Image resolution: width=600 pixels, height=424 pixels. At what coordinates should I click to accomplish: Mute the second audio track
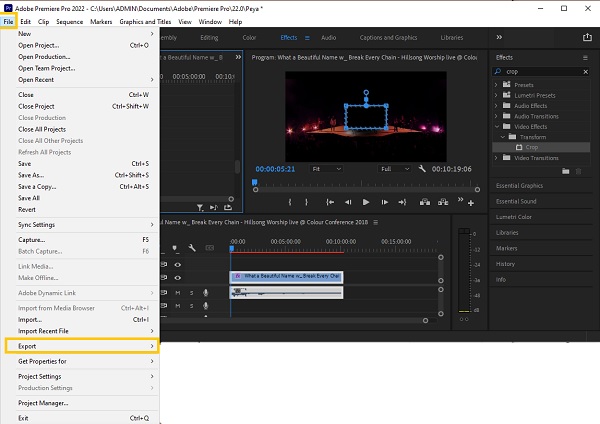[x=178, y=306]
